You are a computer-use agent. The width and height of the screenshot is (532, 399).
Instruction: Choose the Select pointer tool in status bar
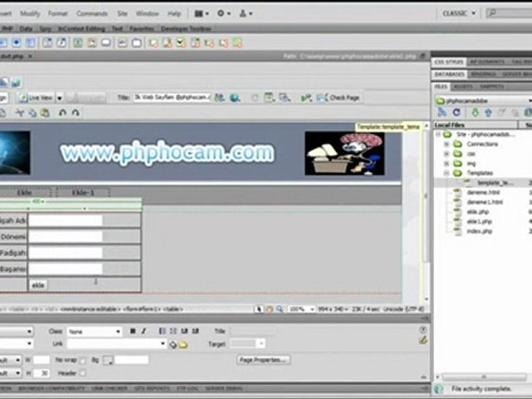[x=259, y=309]
